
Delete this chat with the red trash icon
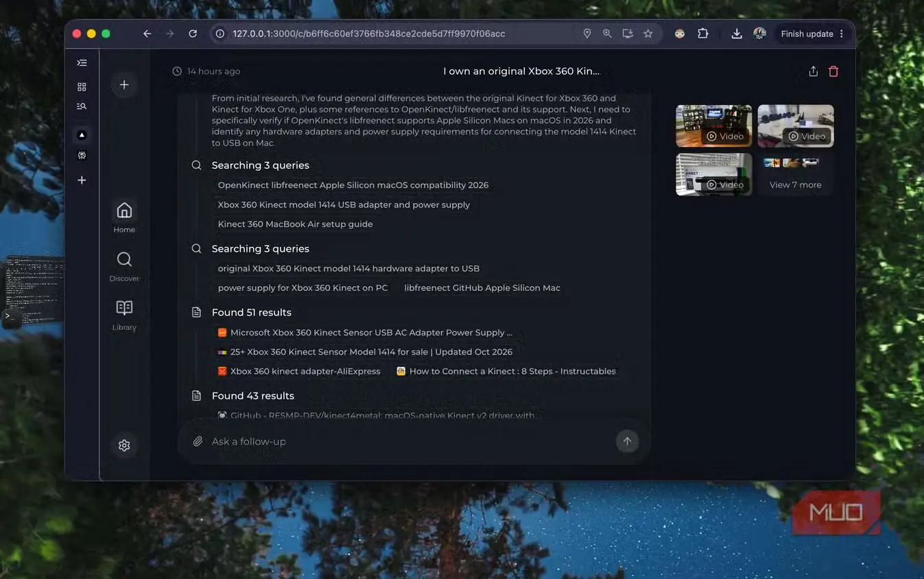[x=833, y=71]
